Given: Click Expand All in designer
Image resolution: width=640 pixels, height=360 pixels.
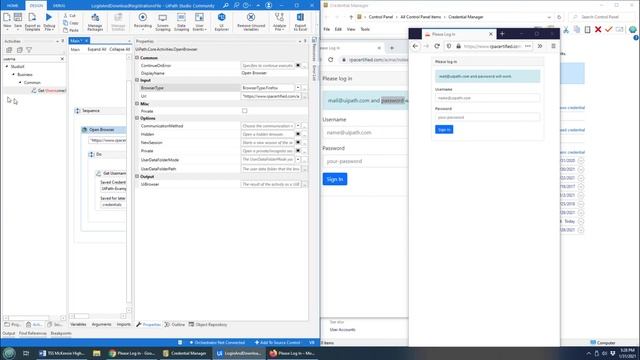Looking at the screenshot, I should coord(97,49).
